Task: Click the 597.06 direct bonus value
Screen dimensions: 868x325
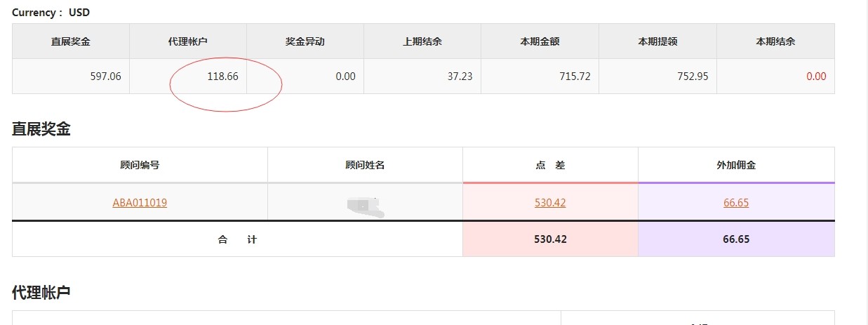Action: [x=106, y=77]
